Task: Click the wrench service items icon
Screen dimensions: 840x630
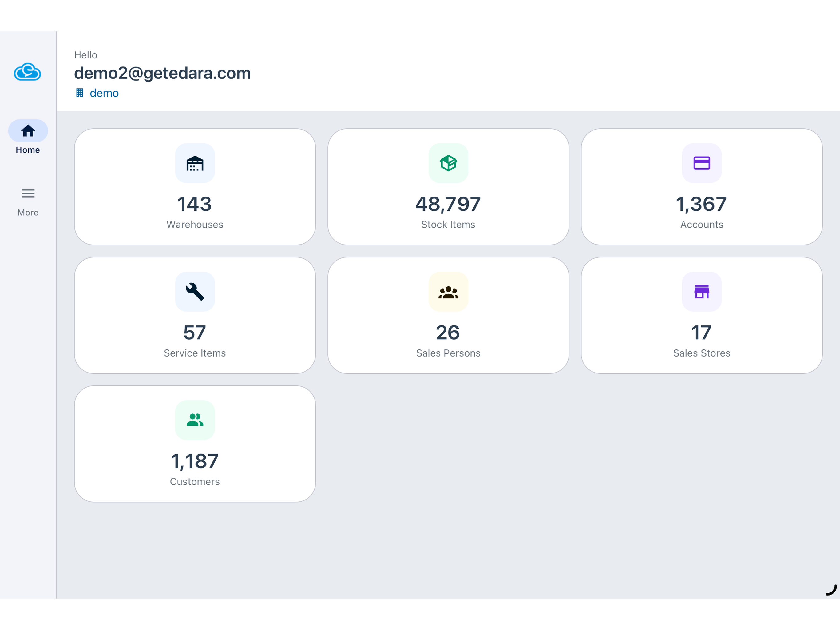Action: pos(195,292)
